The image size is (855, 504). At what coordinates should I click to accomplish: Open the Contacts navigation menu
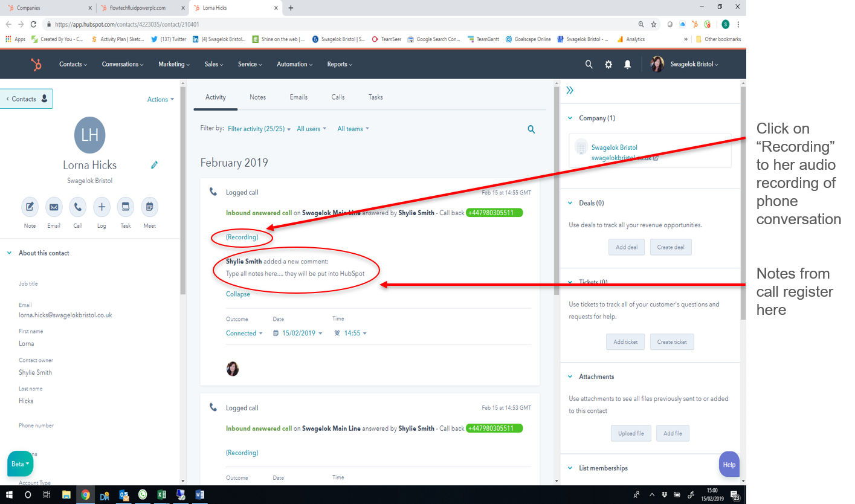pos(73,64)
